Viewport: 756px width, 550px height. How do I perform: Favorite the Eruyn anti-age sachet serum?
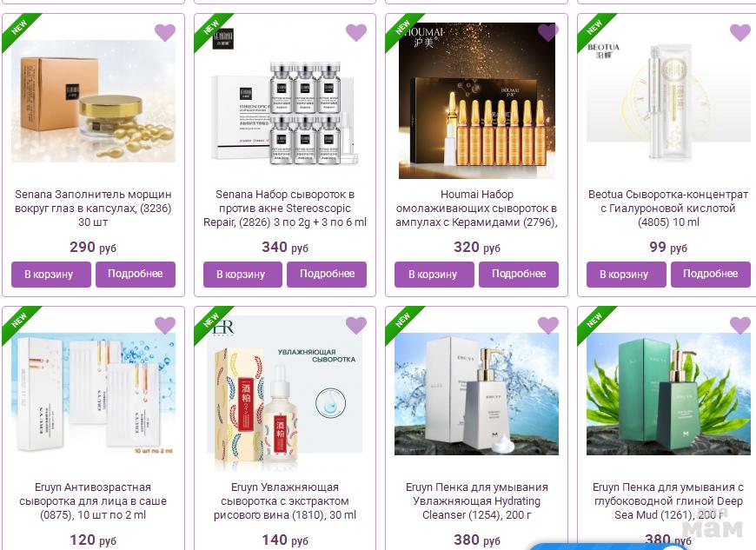coord(165,325)
